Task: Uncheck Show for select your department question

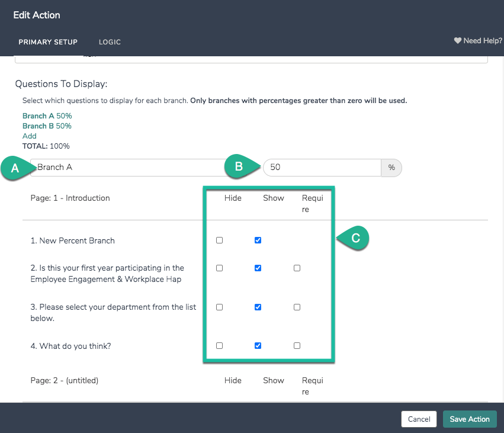Action: [258, 307]
